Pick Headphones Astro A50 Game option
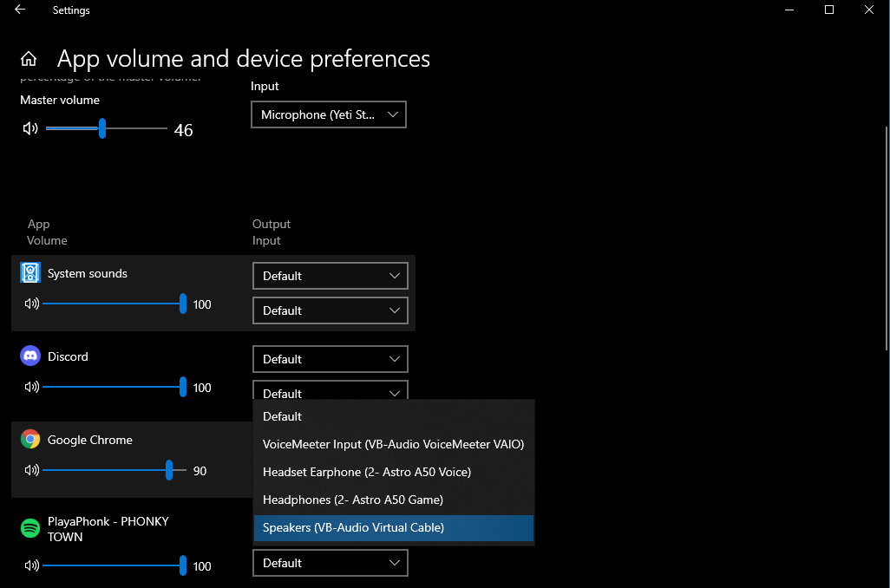The height and width of the screenshot is (588, 890). (353, 500)
